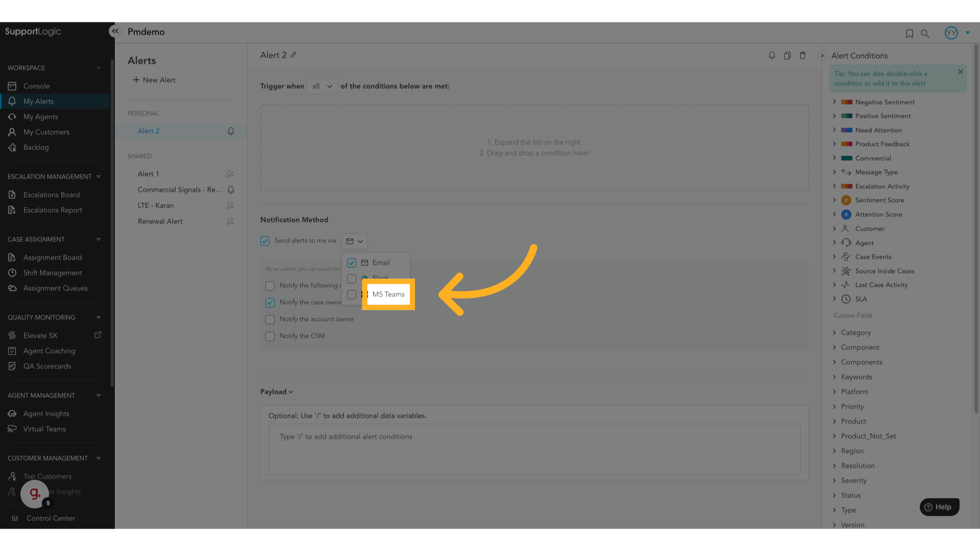Enable Notify the account owner checkbox

270,319
